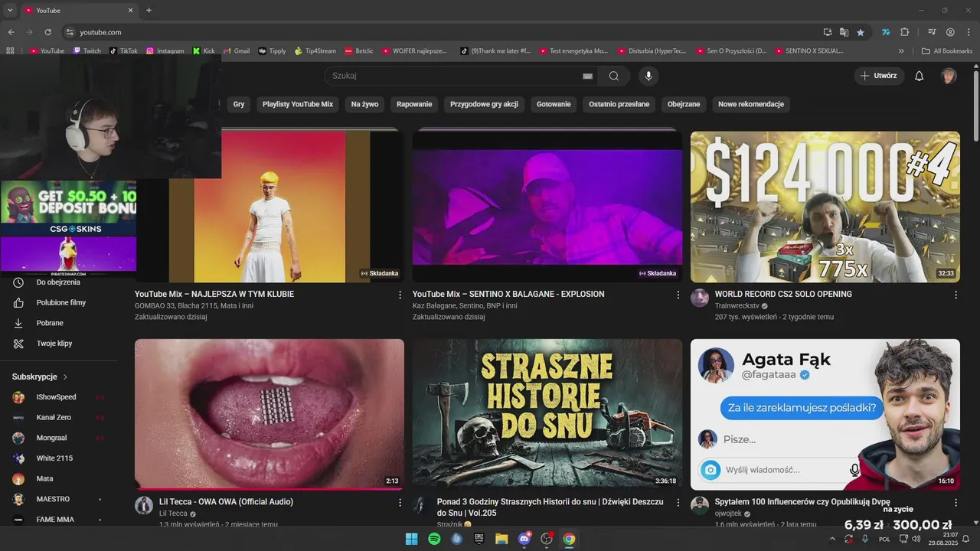The height and width of the screenshot is (551, 980).
Task: Open the Twitch bookmark
Action: click(87, 51)
